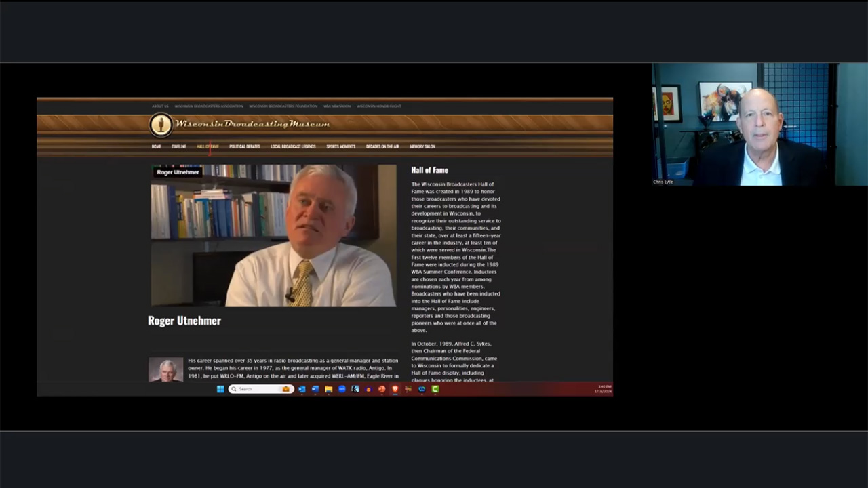The height and width of the screenshot is (488, 868).
Task: Open the Timeline menu item
Action: [x=178, y=146]
